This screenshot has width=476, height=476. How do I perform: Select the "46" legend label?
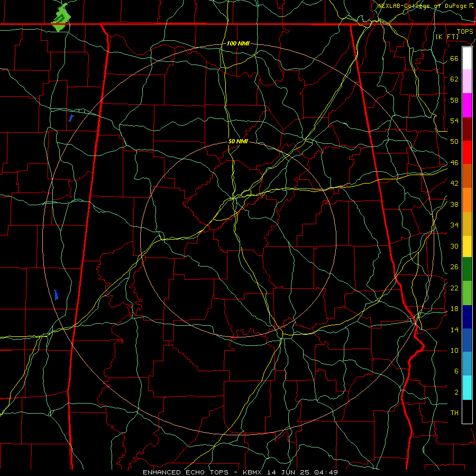454,163
